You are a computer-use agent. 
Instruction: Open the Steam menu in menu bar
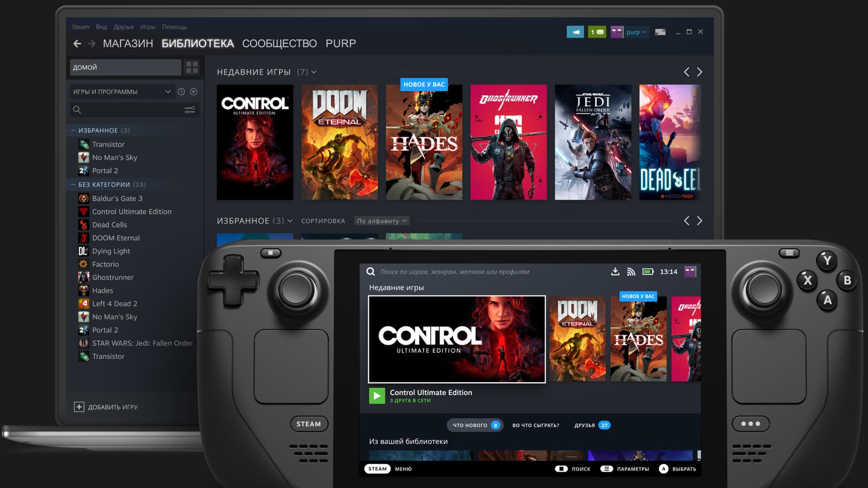pyautogui.click(x=81, y=27)
